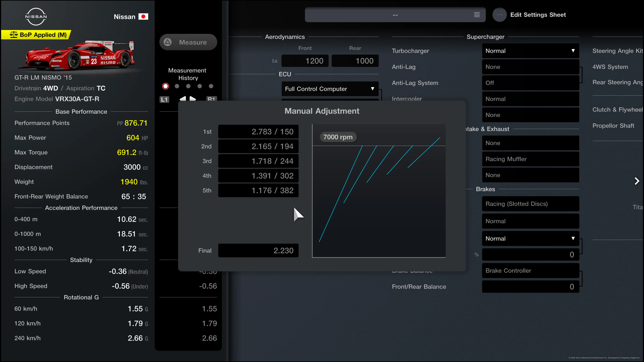Click the Front-Rear Weight Balance 65 : 35
Viewport: 644px width, 362px height.
[x=134, y=197]
